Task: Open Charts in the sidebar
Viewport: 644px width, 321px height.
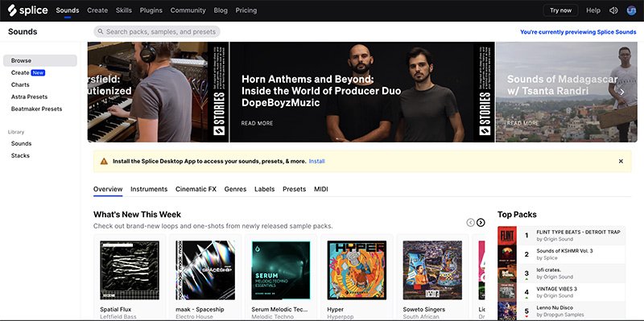Action: (x=20, y=84)
